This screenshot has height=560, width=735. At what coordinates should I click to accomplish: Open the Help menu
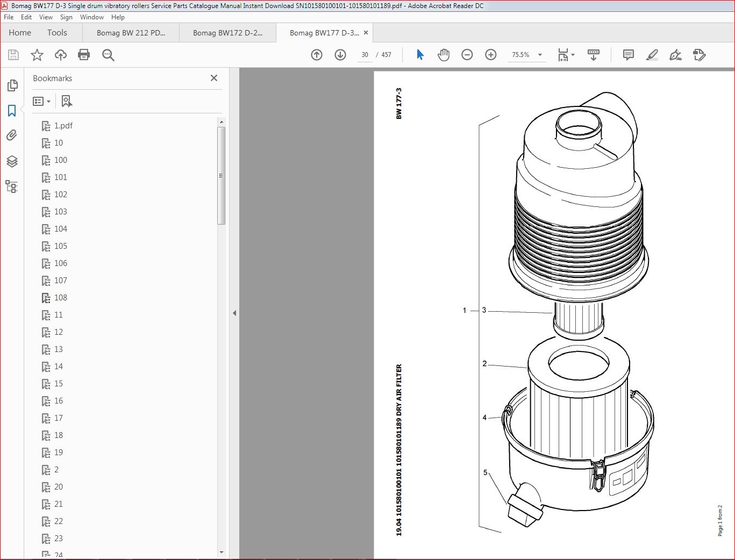pos(118,17)
